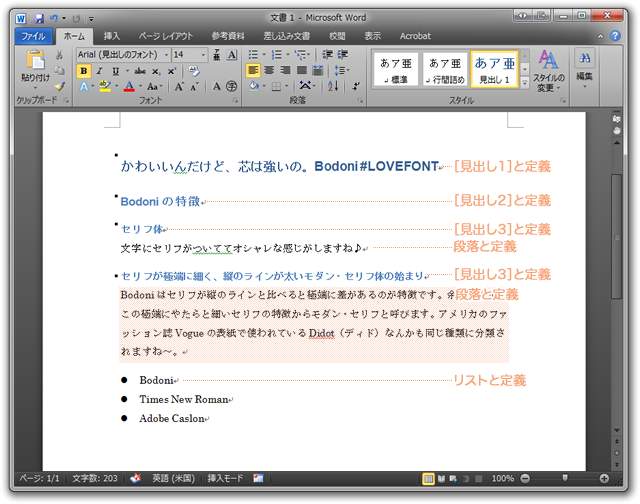Click the vertical scrollbar thumb

click(x=616, y=237)
